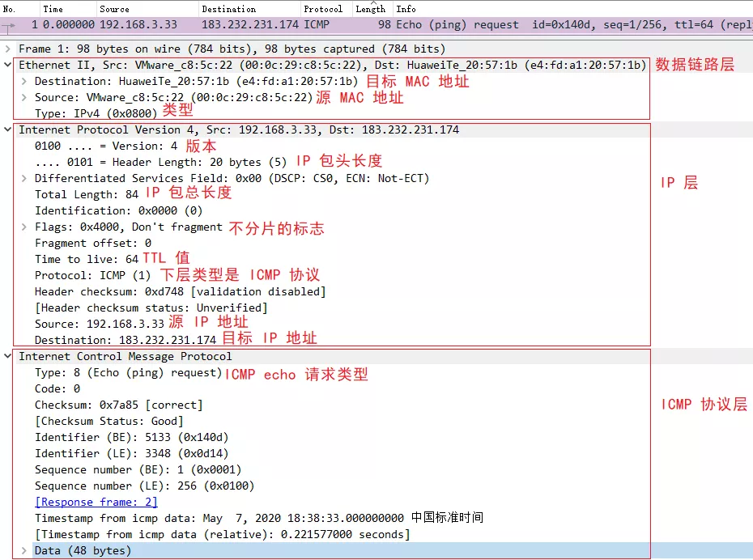Select 'Sequence number (BE): 1' row
This screenshot has height=560, width=753.
click(x=138, y=469)
